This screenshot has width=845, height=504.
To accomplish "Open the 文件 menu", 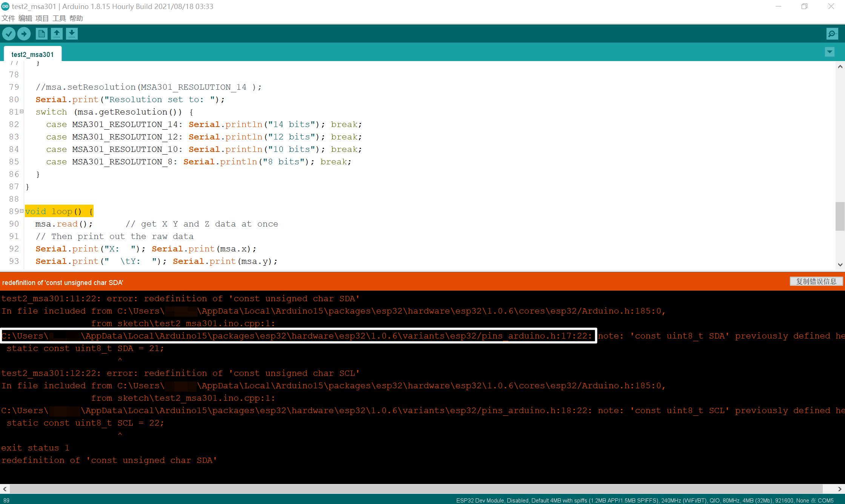I will tap(8, 18).
